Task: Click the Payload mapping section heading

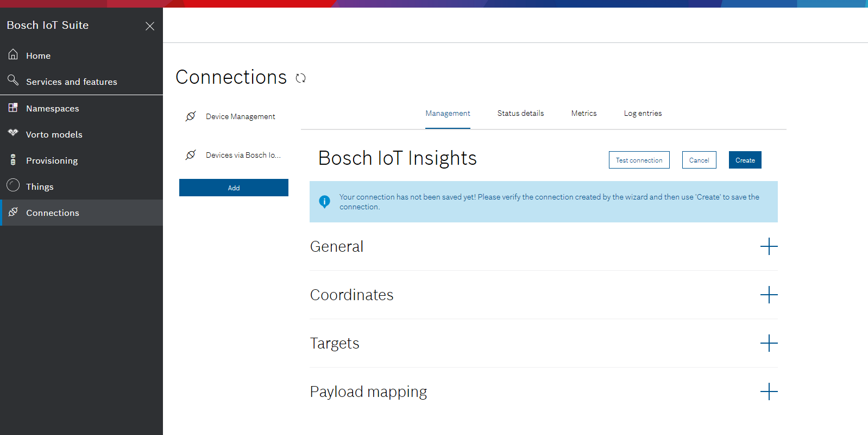Action: click(x=368, y=392)
